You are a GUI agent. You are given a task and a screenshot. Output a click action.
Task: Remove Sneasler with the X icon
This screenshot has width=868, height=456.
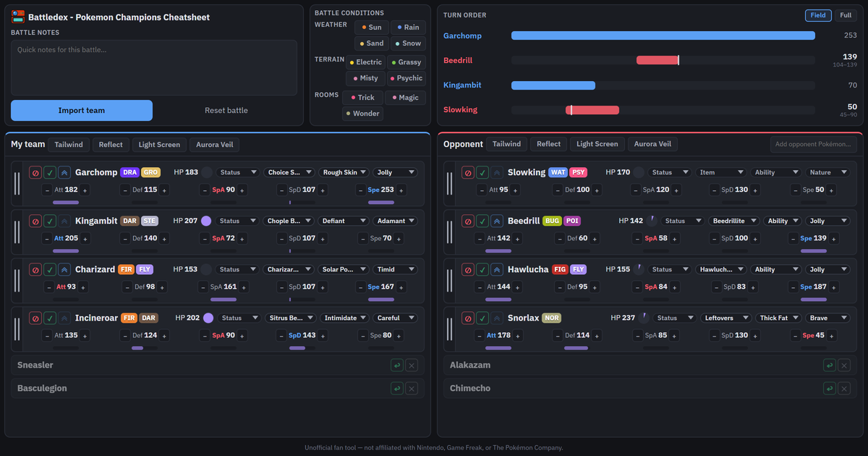tap(412, 366)
